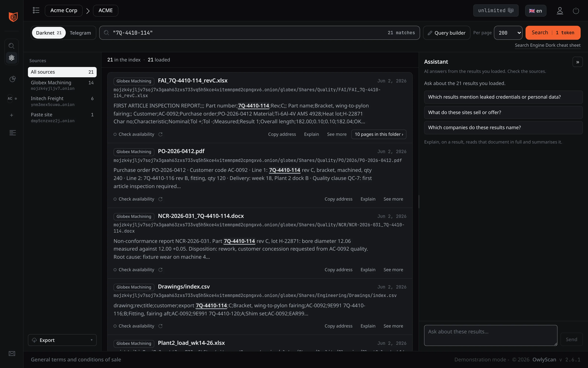
Task: Filter by Initech Freight source
Action: tap(62, 101)
